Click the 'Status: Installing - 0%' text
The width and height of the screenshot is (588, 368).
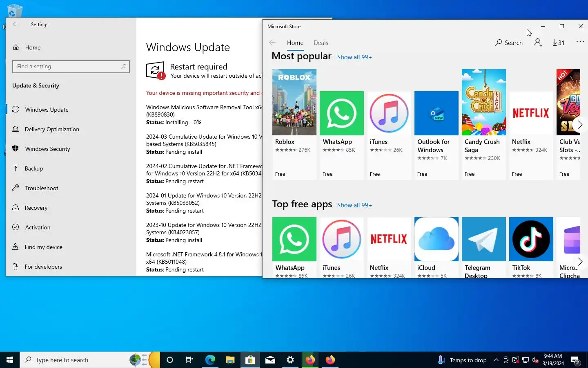pos(174,122)
